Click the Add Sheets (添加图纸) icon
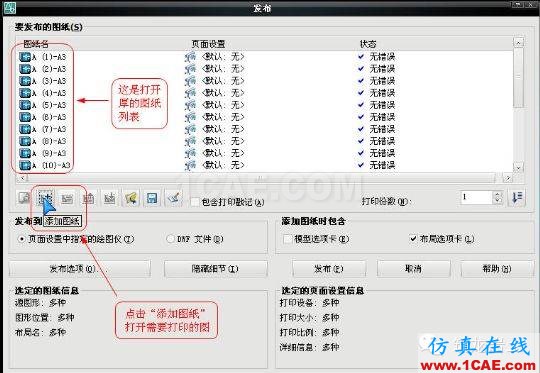Viewport: 540px width, 373px height. [x=45, y=198]
